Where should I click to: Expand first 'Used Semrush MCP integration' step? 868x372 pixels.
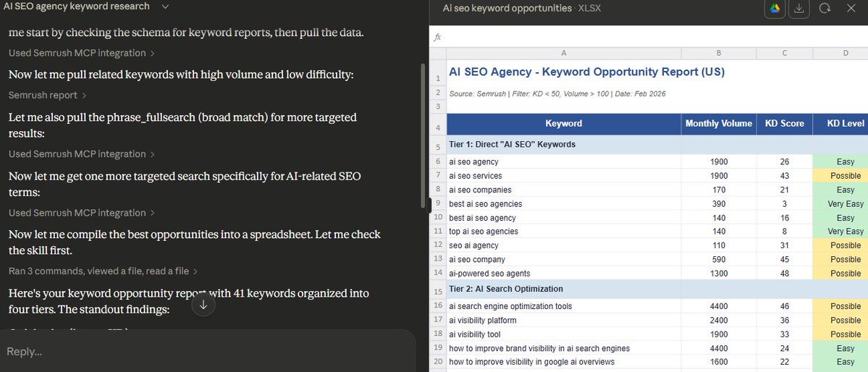click(x=81, y=53)
